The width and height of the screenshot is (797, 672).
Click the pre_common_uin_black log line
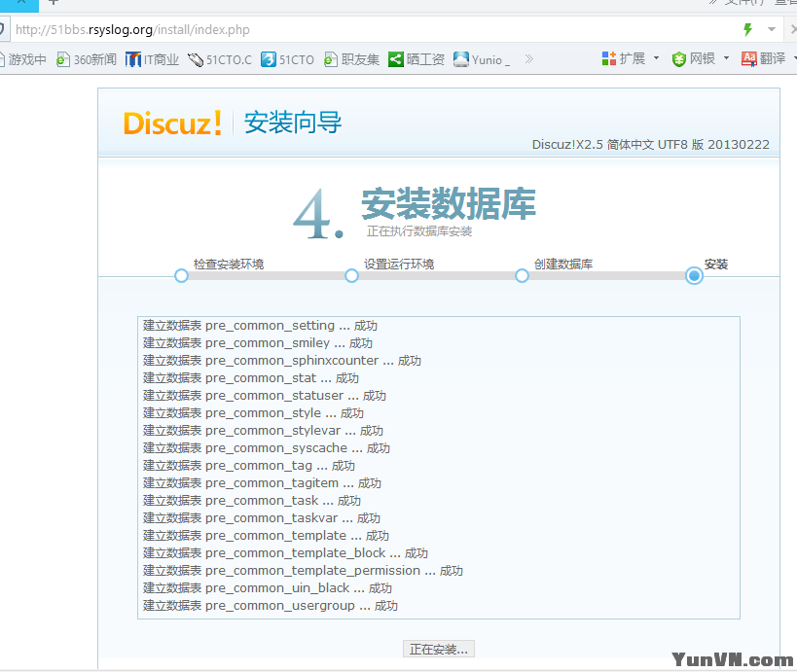point(268,588)
